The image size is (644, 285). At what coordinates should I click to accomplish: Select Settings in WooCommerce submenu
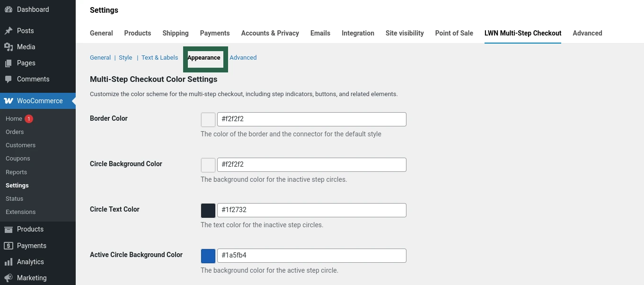click(18, 186)
